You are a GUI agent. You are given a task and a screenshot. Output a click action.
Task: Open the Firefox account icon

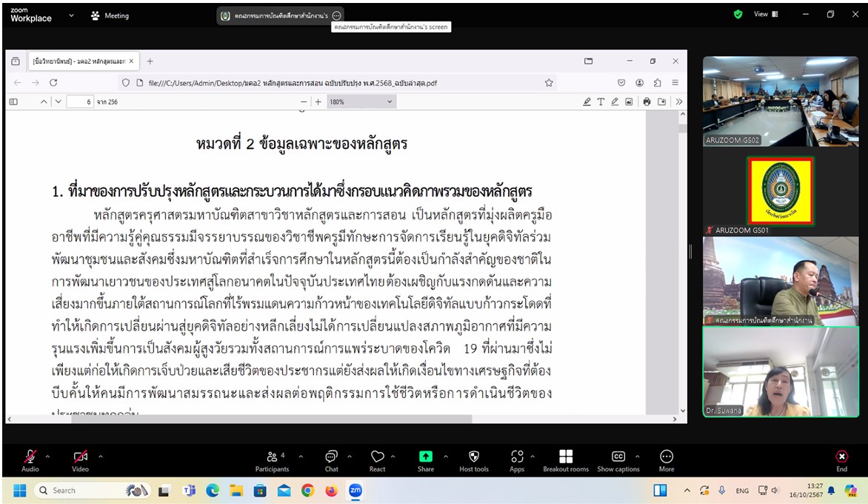pos(639,82)
